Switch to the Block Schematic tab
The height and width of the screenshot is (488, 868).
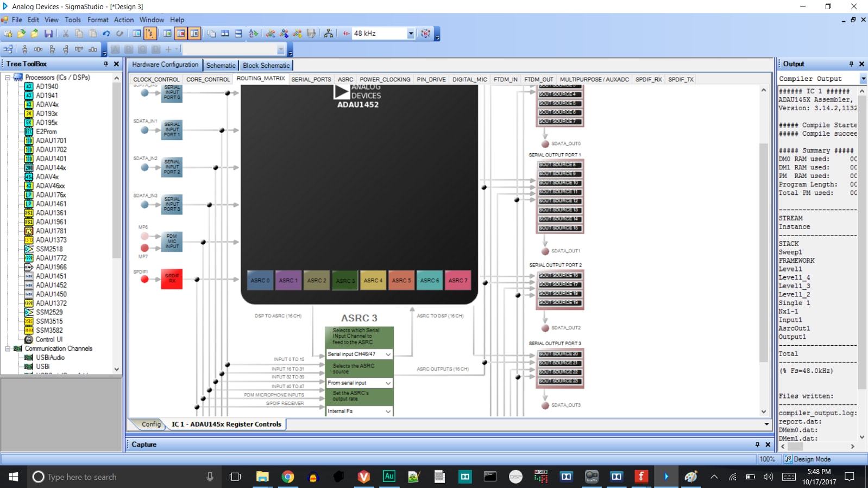coord(266,65)
